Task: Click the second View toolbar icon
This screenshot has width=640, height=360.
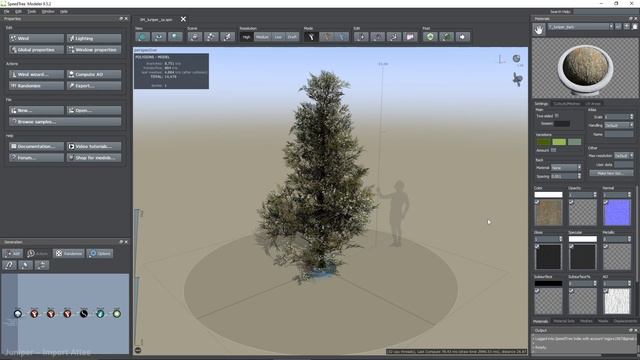Action: [159, 37]
